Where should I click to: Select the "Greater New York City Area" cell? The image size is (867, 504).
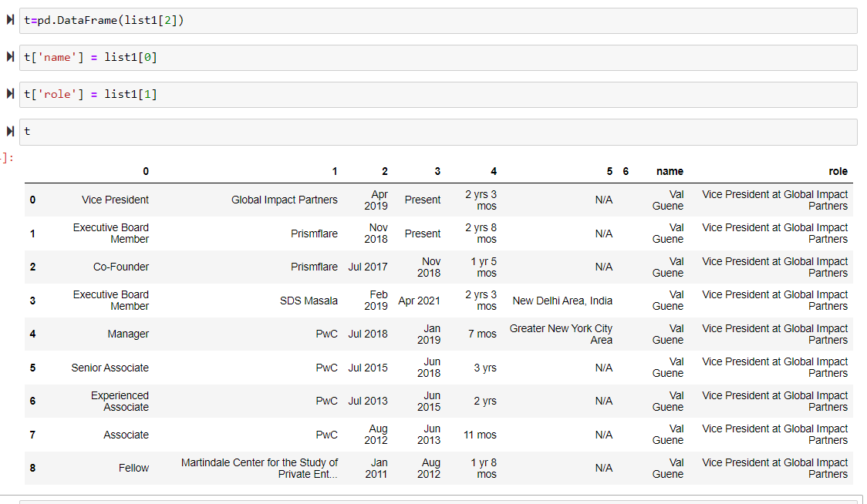coord(561,334)
